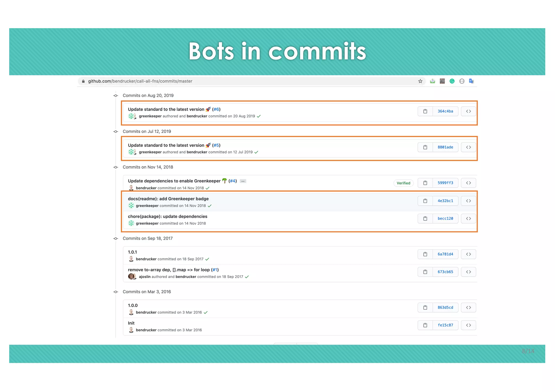Copy the full SHA for commit 5999ff3
555x392 pixels.
pyautogui.click(x=425, y=183)
